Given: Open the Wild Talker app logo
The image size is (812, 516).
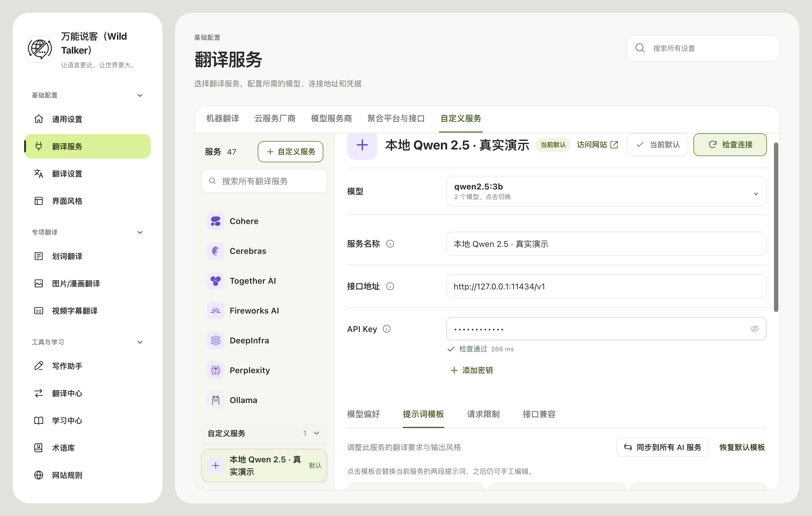Looking at the screenshot, I should [40, 49].
